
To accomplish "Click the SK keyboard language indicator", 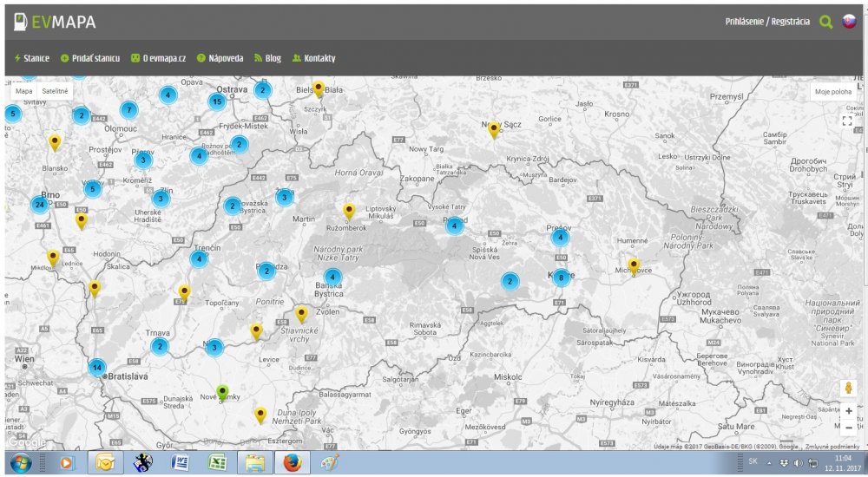I will 753,461.
